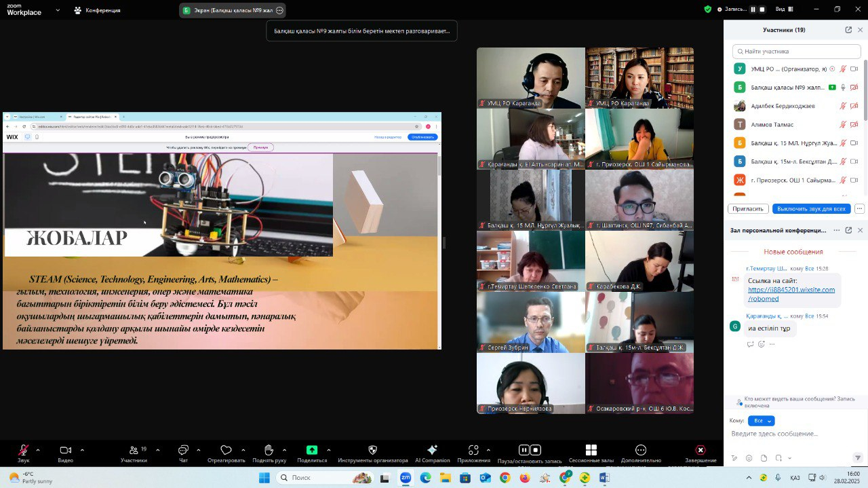Expand the Zoom Workplace dropdown chevron
868x488 pixels.
pos(58,10)
